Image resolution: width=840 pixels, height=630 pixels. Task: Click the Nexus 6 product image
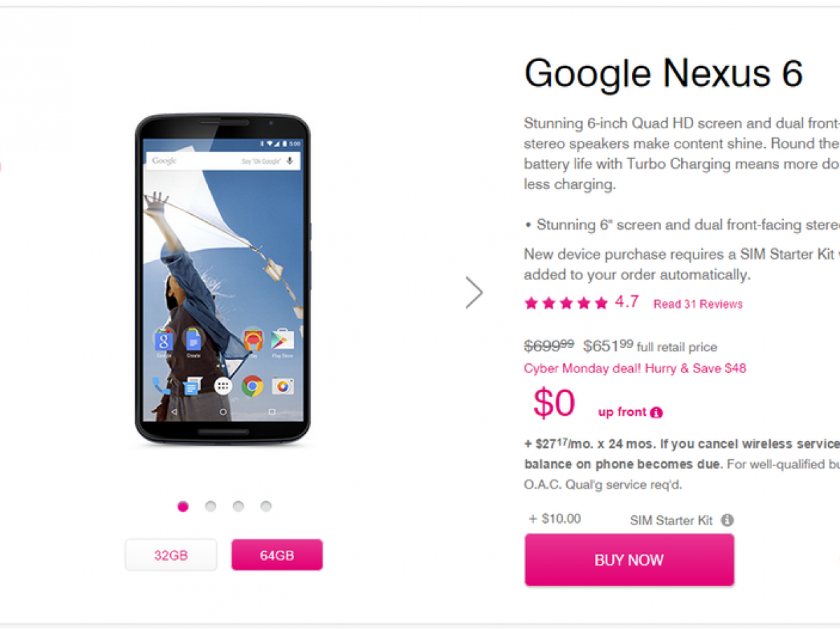click(223, 279)
